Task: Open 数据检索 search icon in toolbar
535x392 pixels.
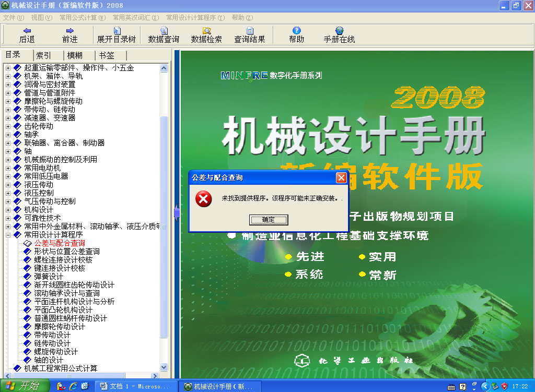Action: (x=206, y=31)
